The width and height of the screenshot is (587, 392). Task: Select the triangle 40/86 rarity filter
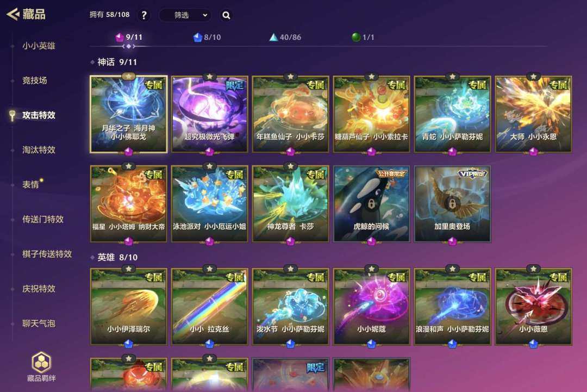(x=285, y=37)
